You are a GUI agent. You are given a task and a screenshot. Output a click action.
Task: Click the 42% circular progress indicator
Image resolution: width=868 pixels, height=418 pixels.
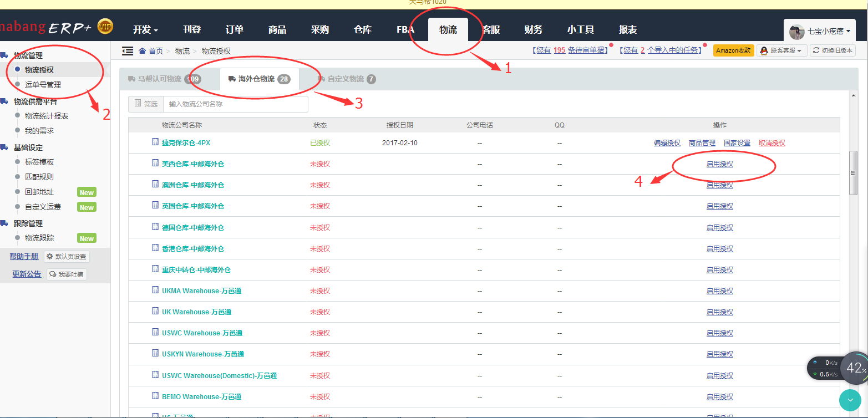click(x=855, y=368)
